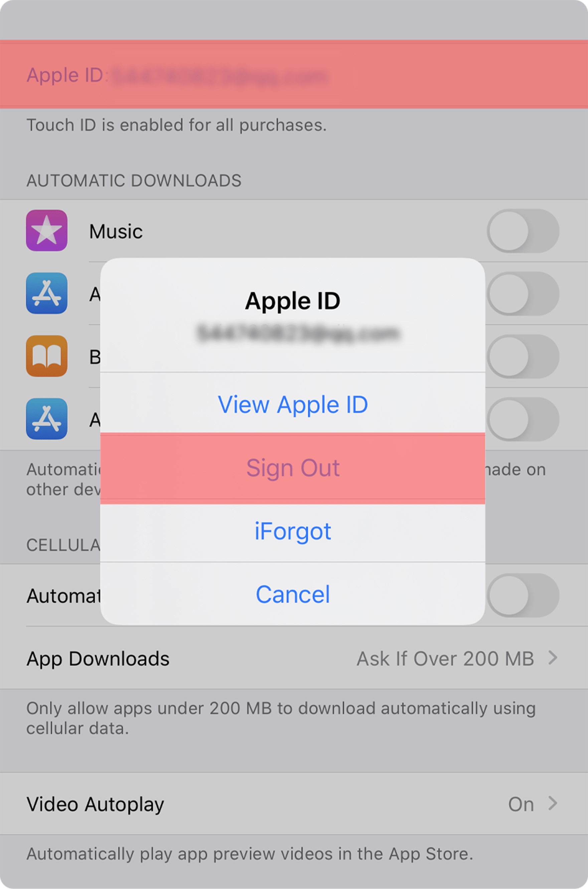Toggle the cellular Automatic Downloads switch
Screen dimensions: 588x889
click(523, 595)
